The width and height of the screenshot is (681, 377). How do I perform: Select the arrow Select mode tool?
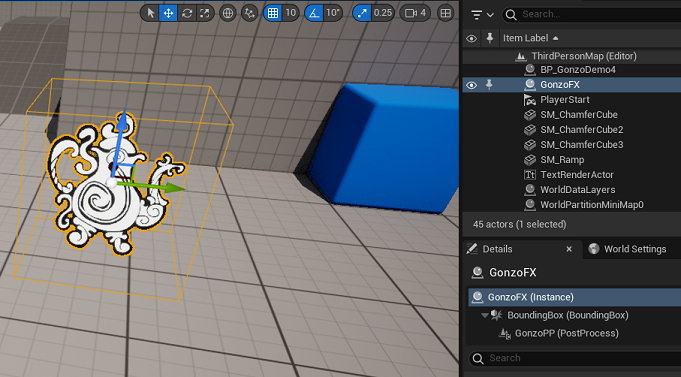[151, 13]
